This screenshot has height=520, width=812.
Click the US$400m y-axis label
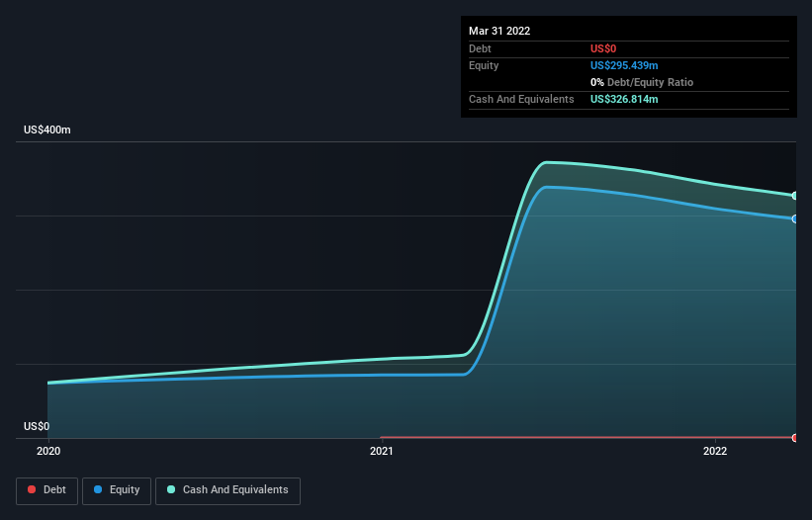coord(47,130)
